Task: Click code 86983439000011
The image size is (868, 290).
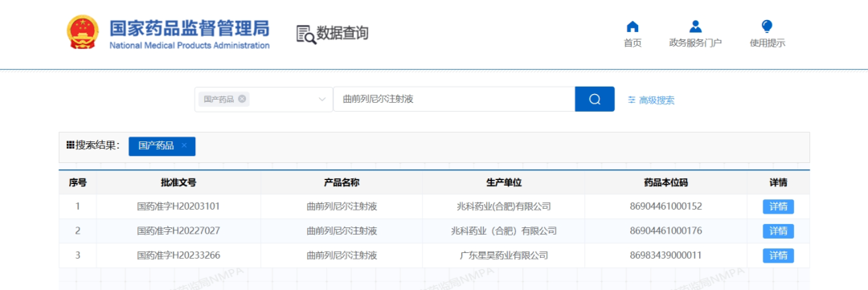Action: 666,255
